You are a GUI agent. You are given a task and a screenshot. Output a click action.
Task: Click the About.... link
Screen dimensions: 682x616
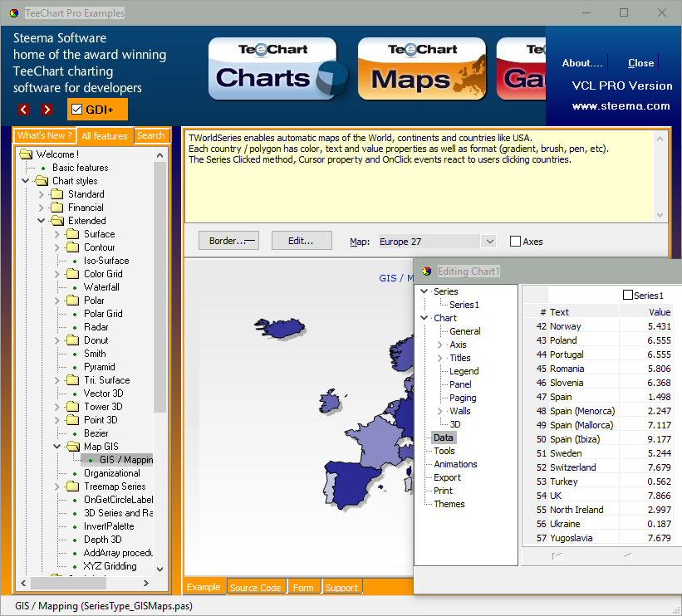click(582, 63)
